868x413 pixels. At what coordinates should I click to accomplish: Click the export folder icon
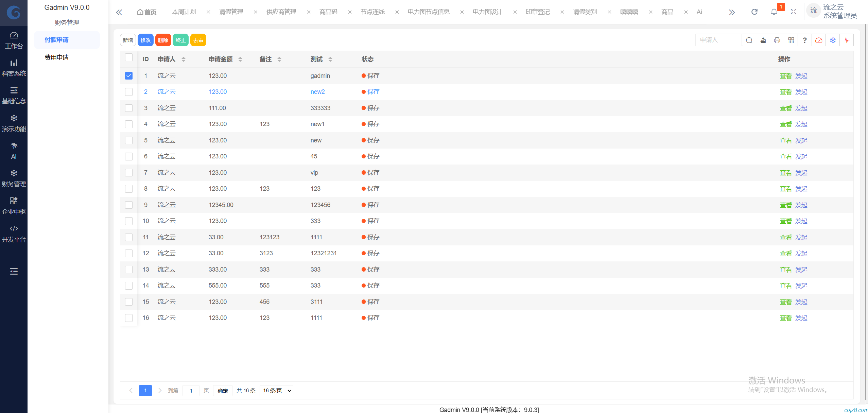point(763,40)
